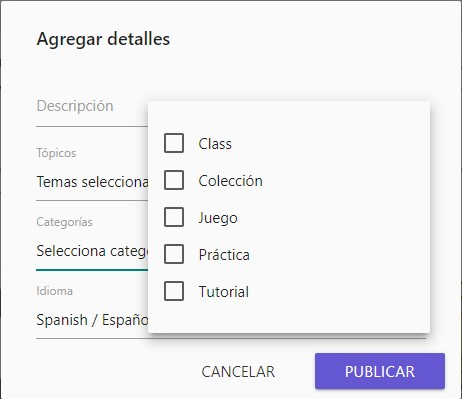The height and width of the screenshot is (399, 462).
Task: Open the Spanish / Español language dropdown
Action: [x=92, y=320]
